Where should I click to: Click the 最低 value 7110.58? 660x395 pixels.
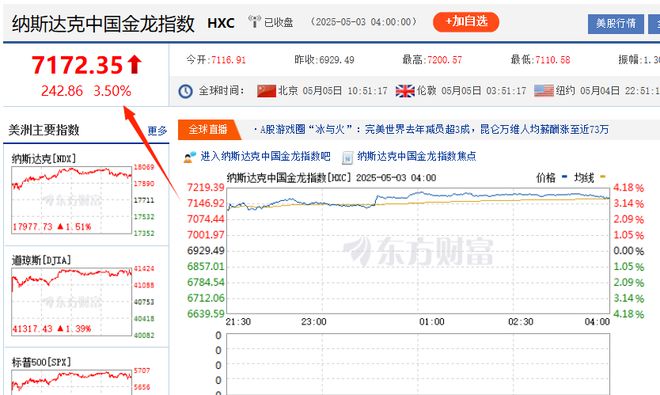point(553,60)
